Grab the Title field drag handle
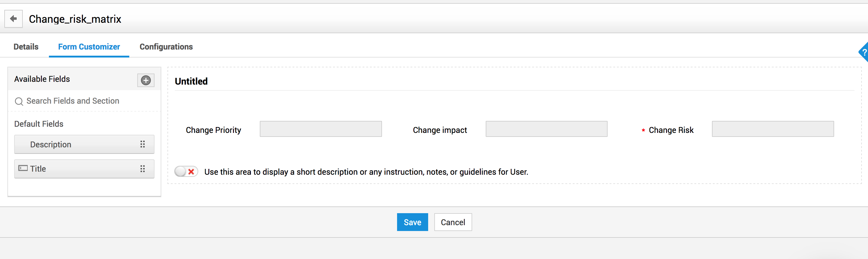Screen dimensions: 868x259 (143, 169)
